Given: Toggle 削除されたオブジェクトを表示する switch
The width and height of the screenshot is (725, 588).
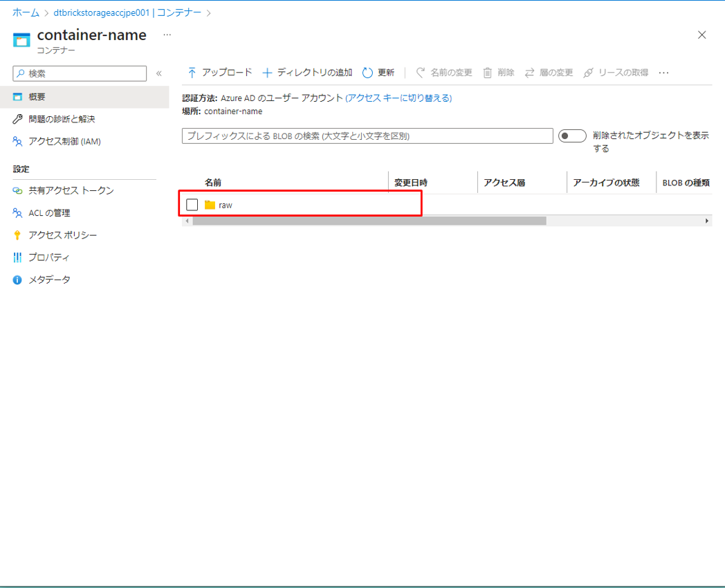Looking at the screenshot, I should click(x=572, y=136).
